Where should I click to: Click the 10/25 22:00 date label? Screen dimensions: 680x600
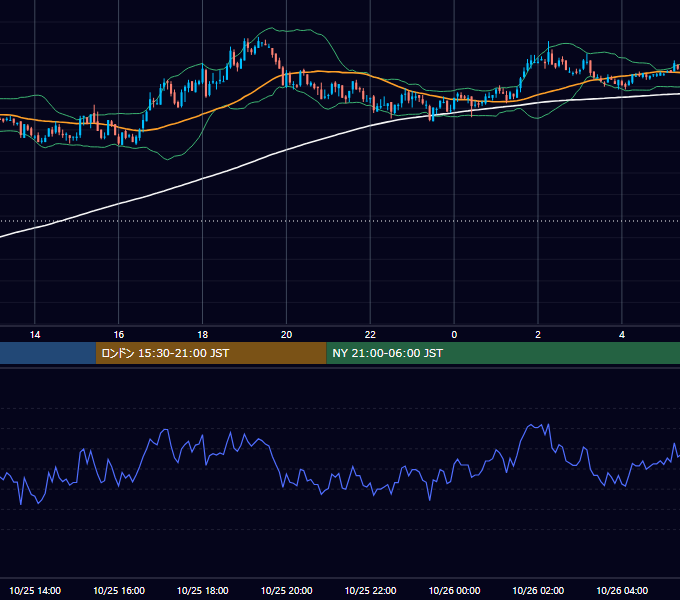tap(370, 590)
